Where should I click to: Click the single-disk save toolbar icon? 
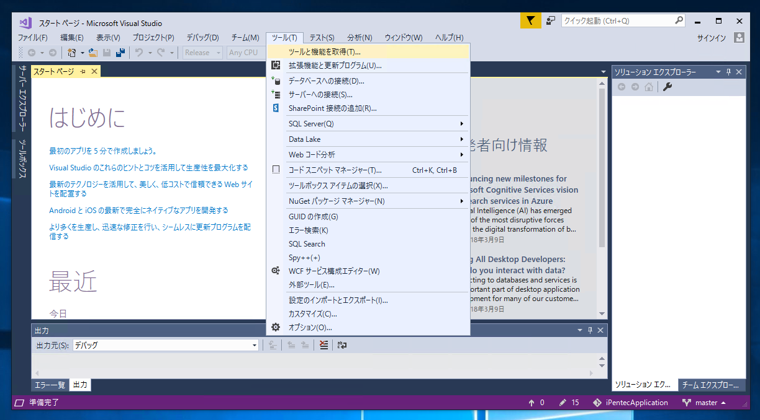[x=107, y=53]
